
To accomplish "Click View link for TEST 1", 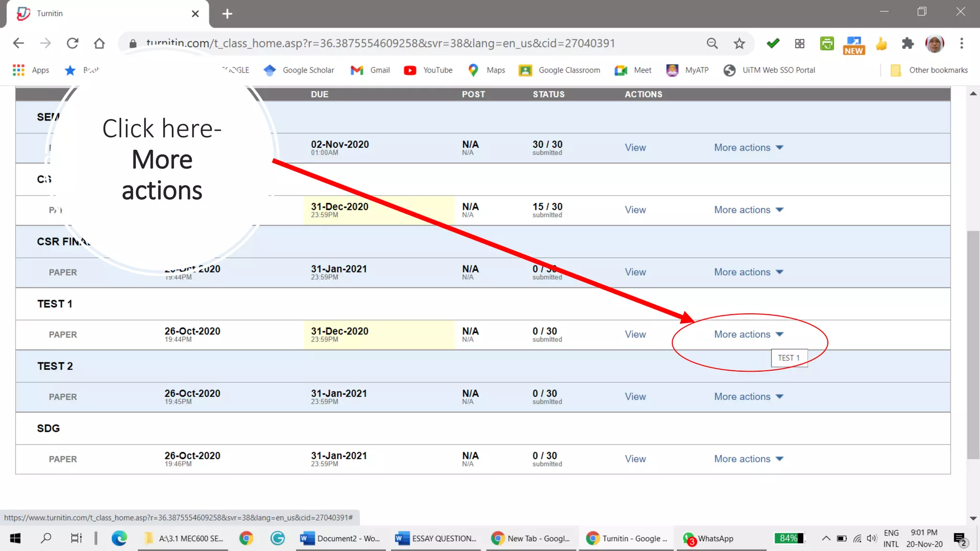I will click(635, 334).
